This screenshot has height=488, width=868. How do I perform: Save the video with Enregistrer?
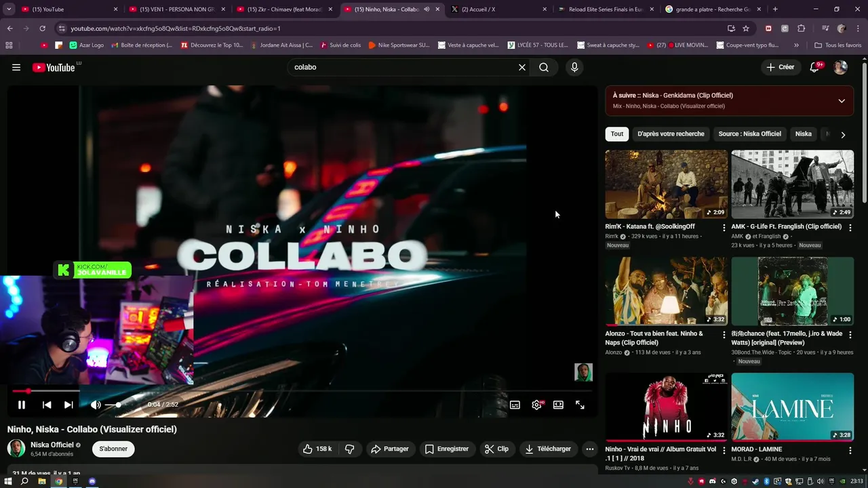(447, 449)
